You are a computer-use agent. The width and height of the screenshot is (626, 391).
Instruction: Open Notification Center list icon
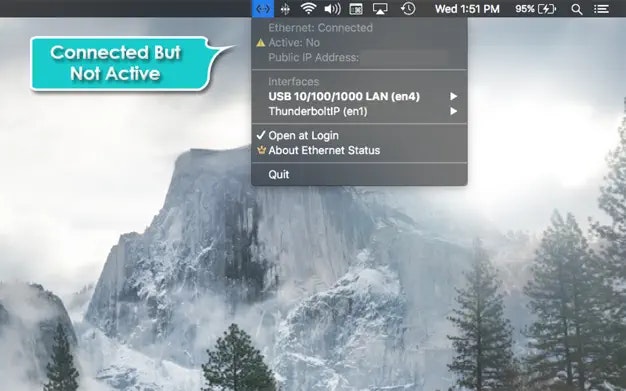[x=601, y=9]
